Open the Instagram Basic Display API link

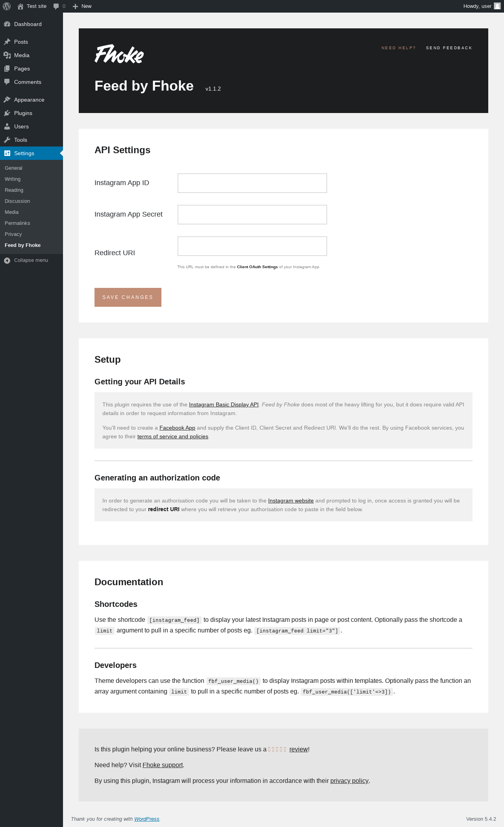pyautogui.click(x=224, y=404)
